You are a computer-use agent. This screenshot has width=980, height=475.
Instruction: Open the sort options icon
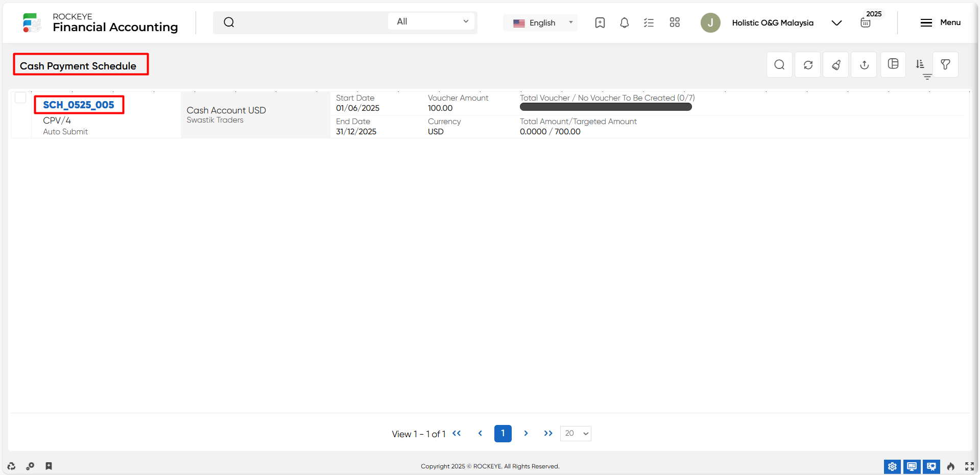tap(920, 64)
